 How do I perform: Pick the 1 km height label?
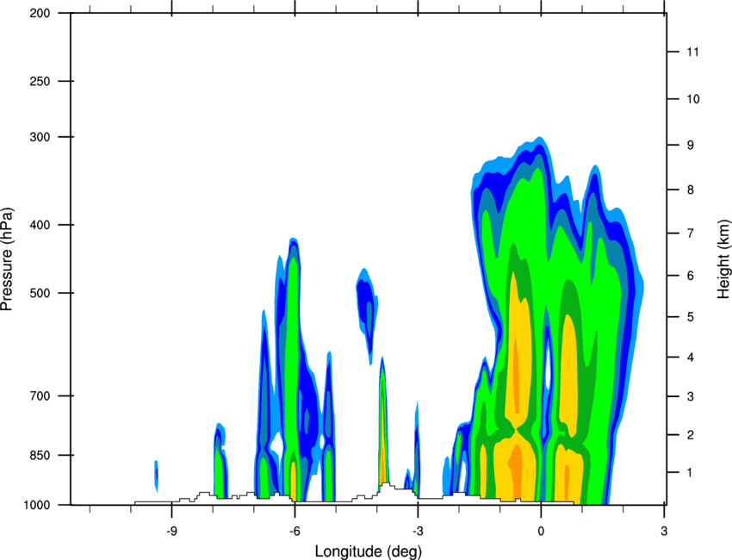(x=690, y=473)
